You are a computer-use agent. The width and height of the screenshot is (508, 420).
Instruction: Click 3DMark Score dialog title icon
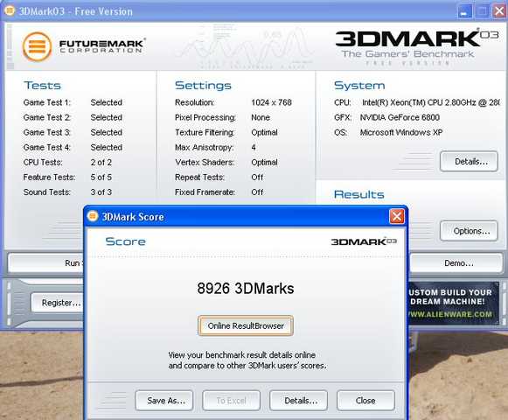click(x=93, y=216)
